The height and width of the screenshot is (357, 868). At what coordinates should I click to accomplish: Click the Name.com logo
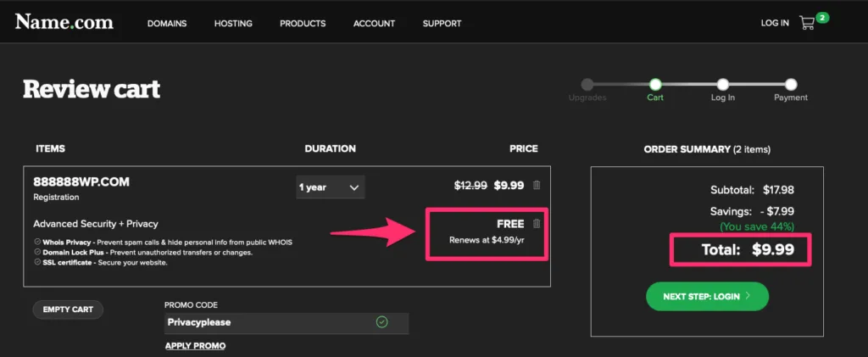(x=64, y=22)
